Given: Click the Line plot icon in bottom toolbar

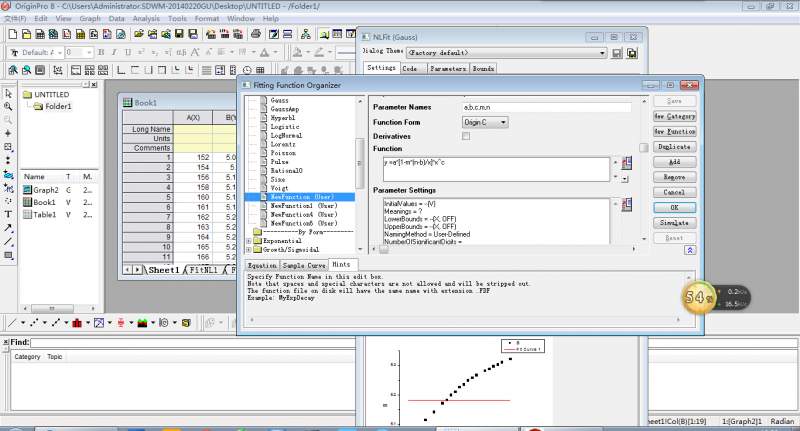Looking at the screenshot, I should [12, 323].
